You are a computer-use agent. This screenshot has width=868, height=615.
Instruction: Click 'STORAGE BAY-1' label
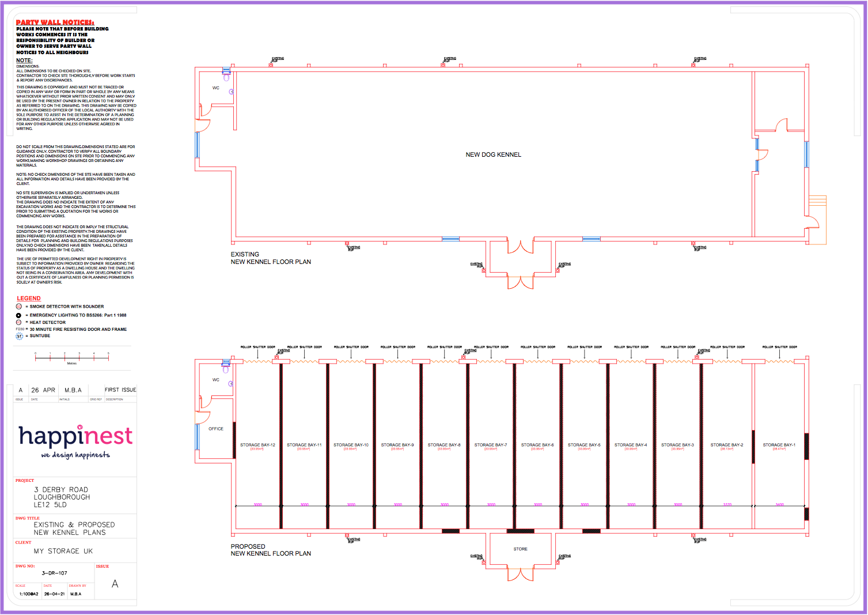(x=779, y=445)
